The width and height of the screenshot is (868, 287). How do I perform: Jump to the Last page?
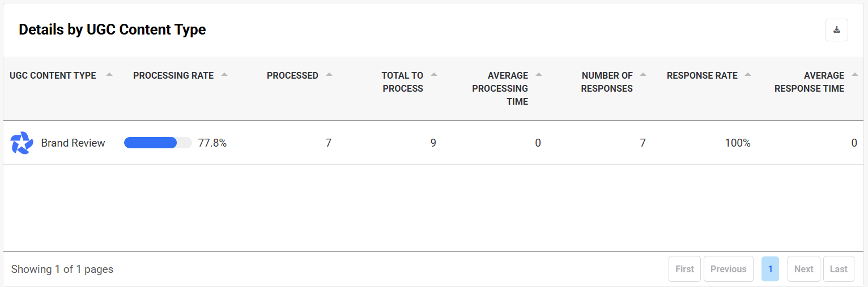[x=839, y=269]
